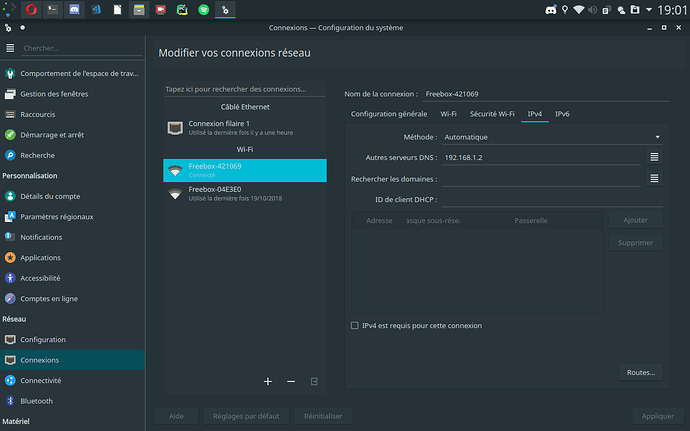The image size is (690, 431).
Task: Click the Autres serveurs DNS field
Action: (541, 158)
